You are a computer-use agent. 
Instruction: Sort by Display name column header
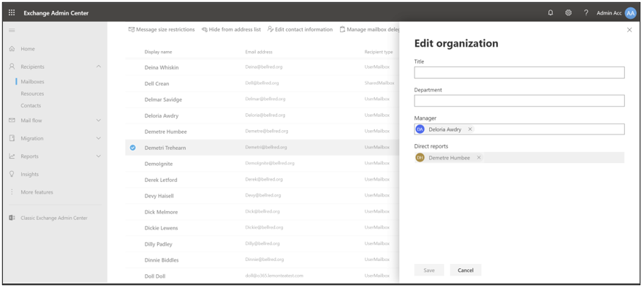158,52
